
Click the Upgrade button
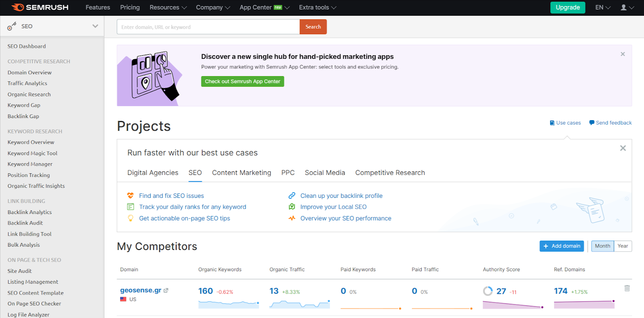coord(568,7)
